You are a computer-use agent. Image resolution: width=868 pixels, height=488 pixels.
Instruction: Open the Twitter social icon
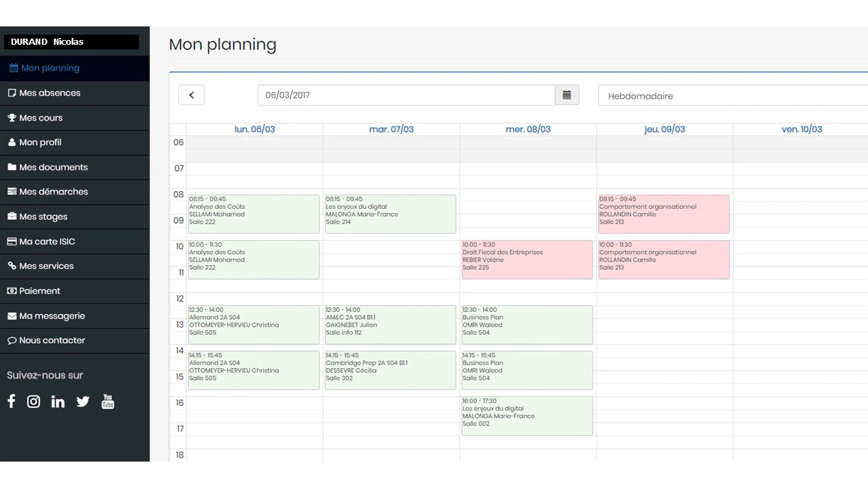(x=83, y=401)
